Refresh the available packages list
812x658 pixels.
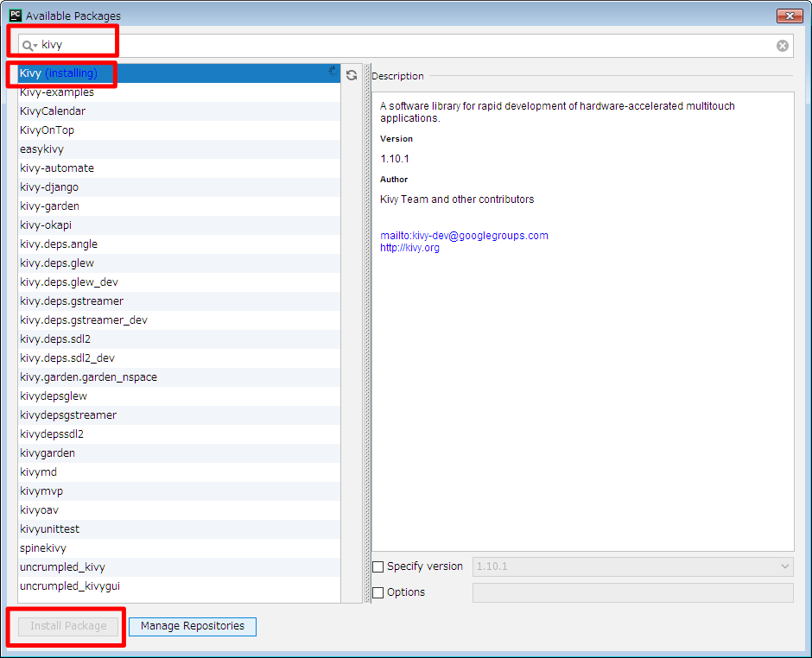[x=352, y=75]
